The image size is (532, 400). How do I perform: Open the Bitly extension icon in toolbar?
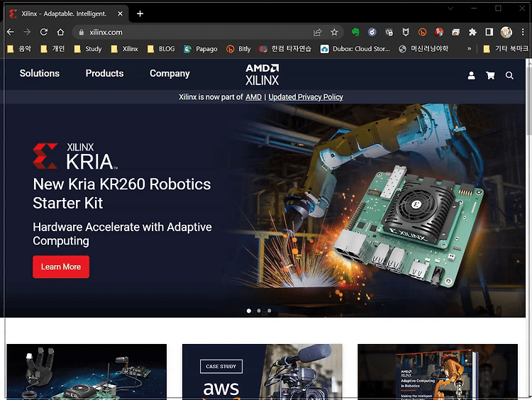[x=422, y=32]
